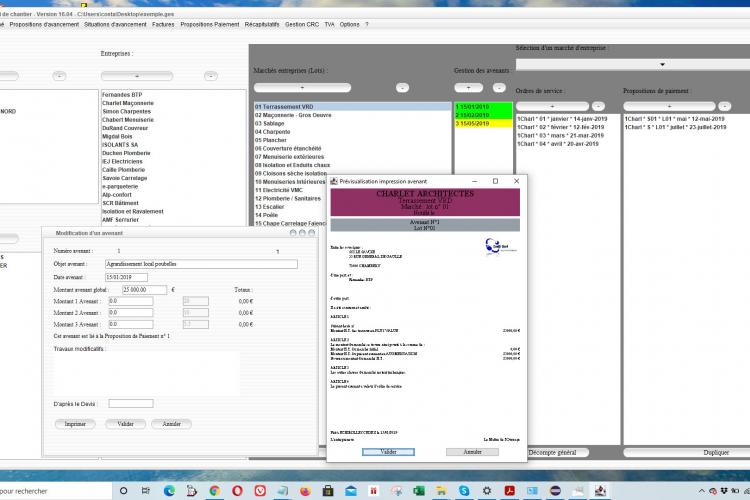Click Annuler in the Prévisualisation window
Viewport: 750px width, 500px height.
pyautogui.click(x=473, y=452)
